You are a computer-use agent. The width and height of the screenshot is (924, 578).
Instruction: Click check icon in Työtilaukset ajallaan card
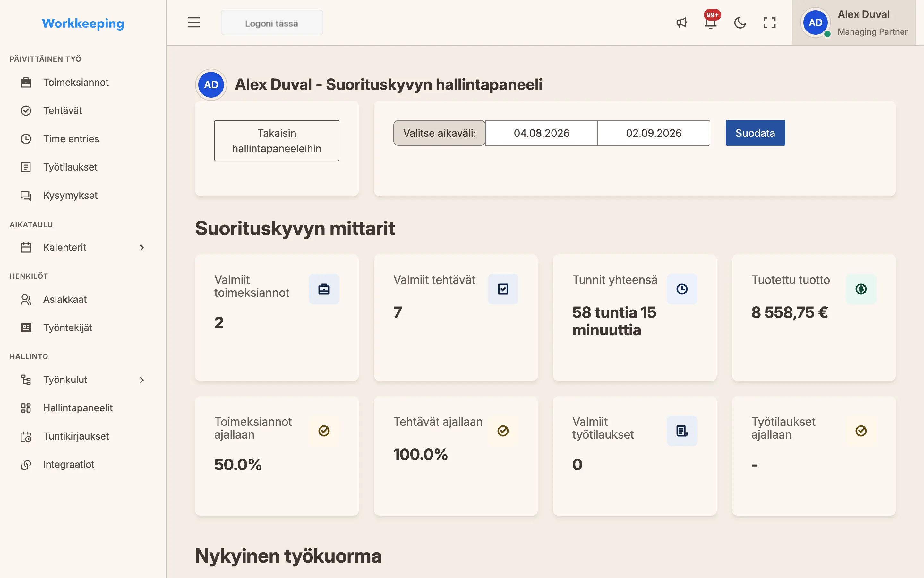tap(861, 431)
